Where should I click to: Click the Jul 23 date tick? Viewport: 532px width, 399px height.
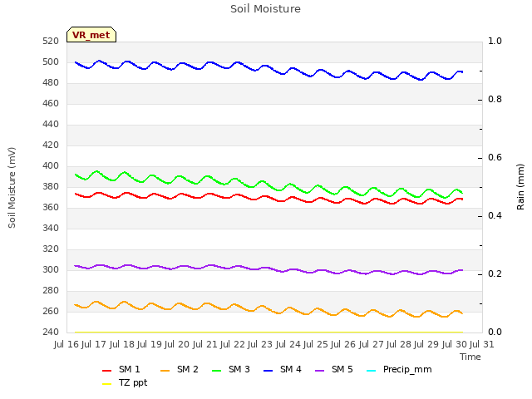(260, 345)
